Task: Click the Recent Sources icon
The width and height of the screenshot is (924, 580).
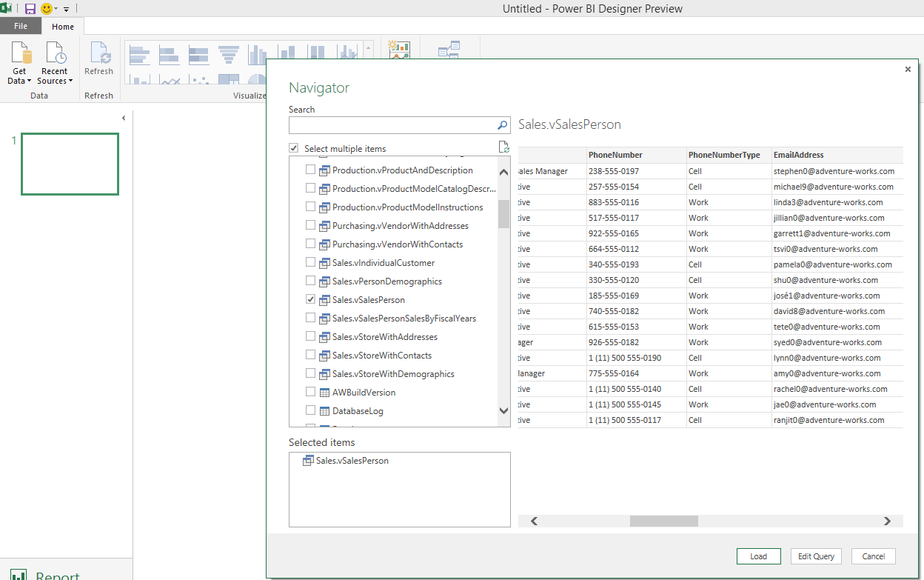Action: [x=56, y=54]
